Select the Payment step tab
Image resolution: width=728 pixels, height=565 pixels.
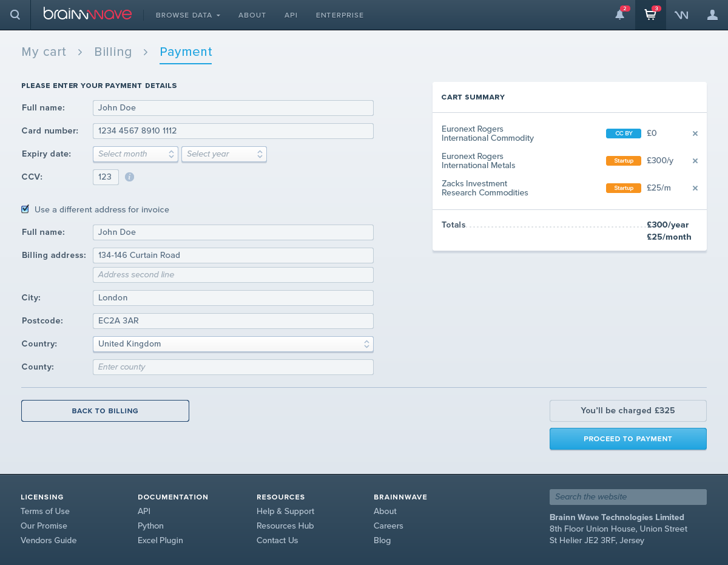[186, 52]
